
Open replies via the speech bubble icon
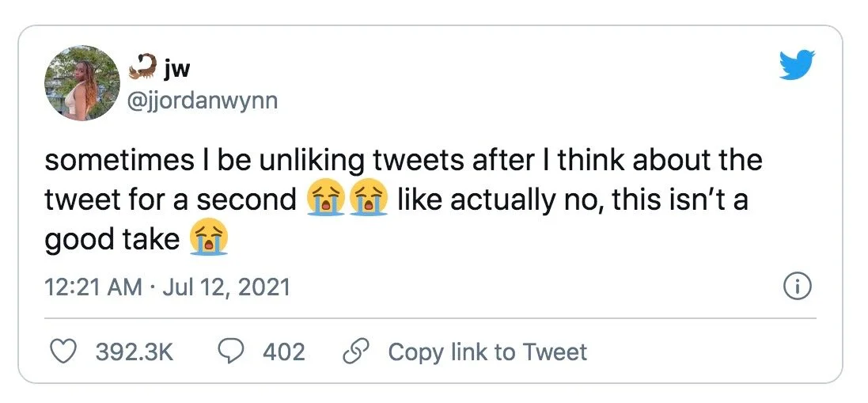tap(229, 352)
